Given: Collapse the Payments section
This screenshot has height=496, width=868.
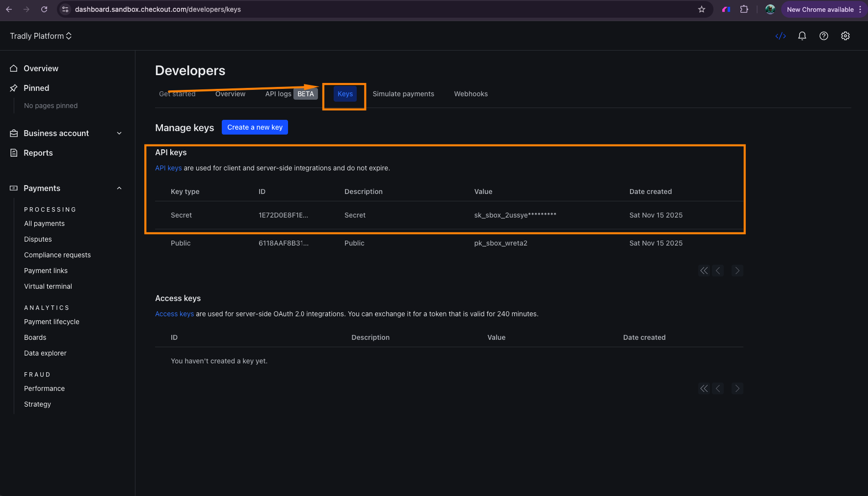Looking at the screenshot, I should click(x=119, y=189).
